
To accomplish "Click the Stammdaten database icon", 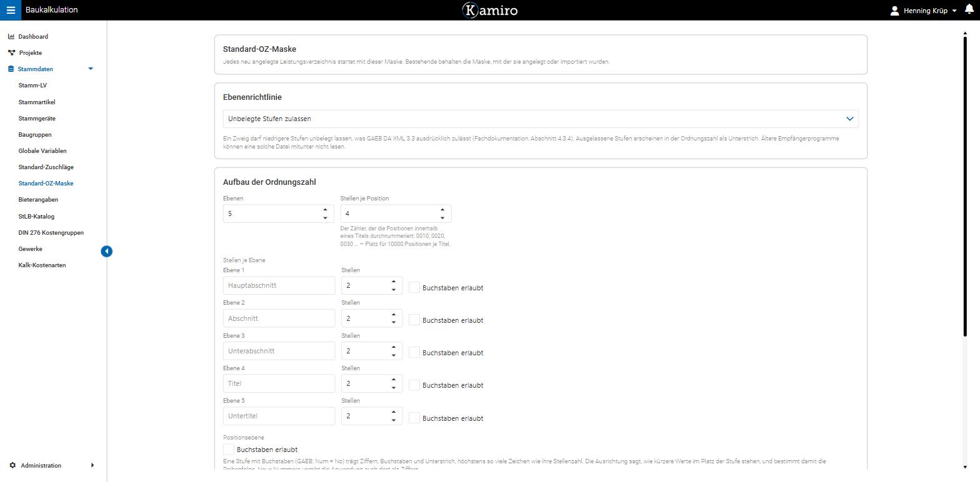I will [11, 69].
